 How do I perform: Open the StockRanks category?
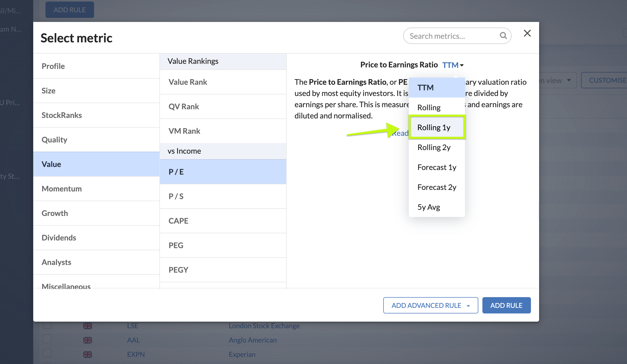[x=96, y=115]
